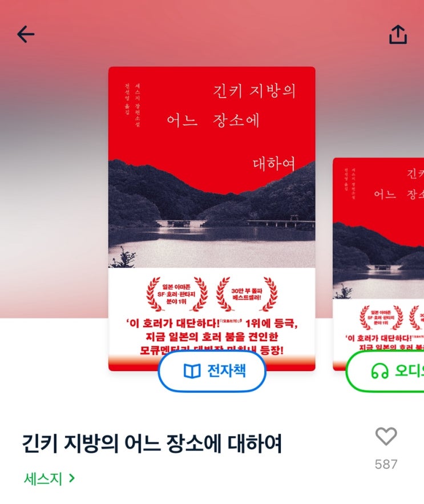Click the headphone icon in audiobook button

pyautogui.click(x=379, y=371)
